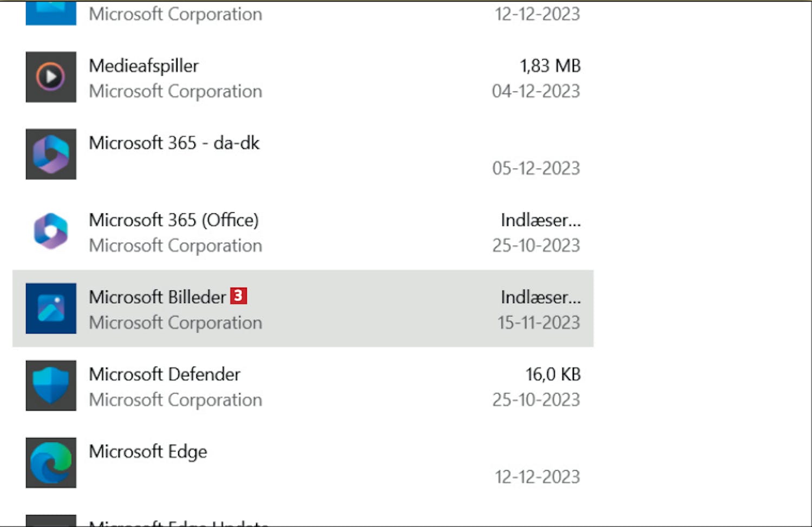The image size is (812, 527).
Task: Click the red badge number 3
Action: click(238, 296)
